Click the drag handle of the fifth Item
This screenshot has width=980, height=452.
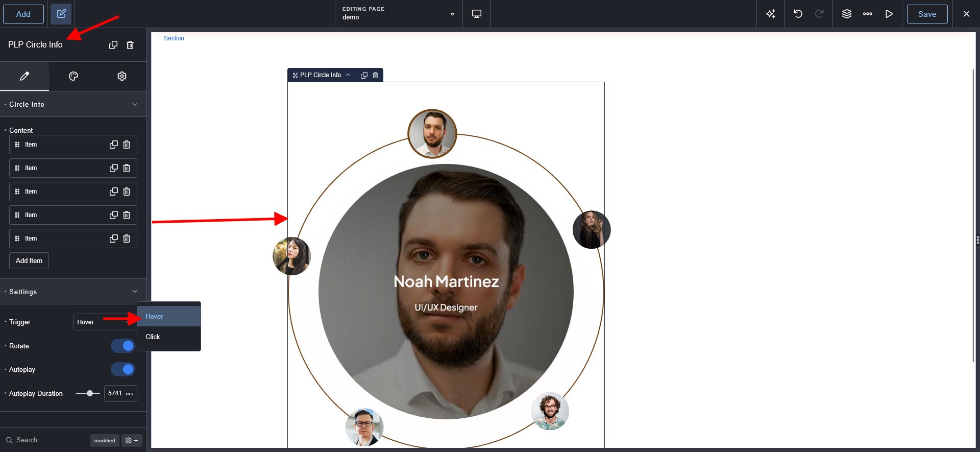[x=17, y=239]
